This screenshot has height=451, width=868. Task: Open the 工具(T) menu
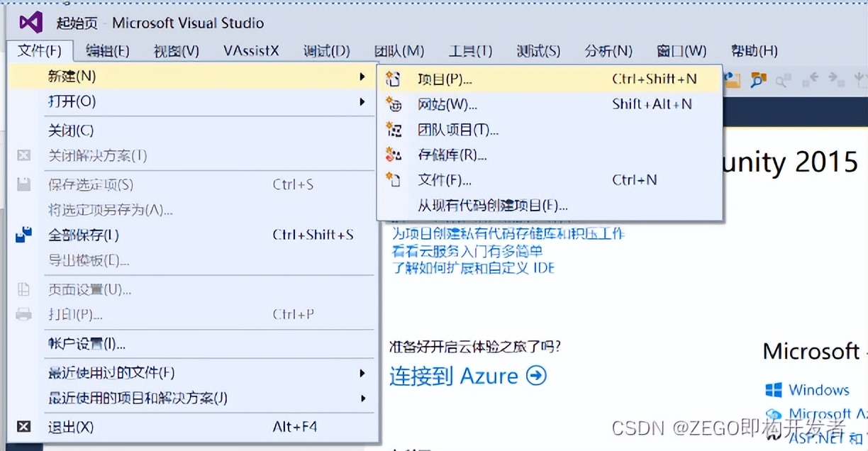coord(470,51)
